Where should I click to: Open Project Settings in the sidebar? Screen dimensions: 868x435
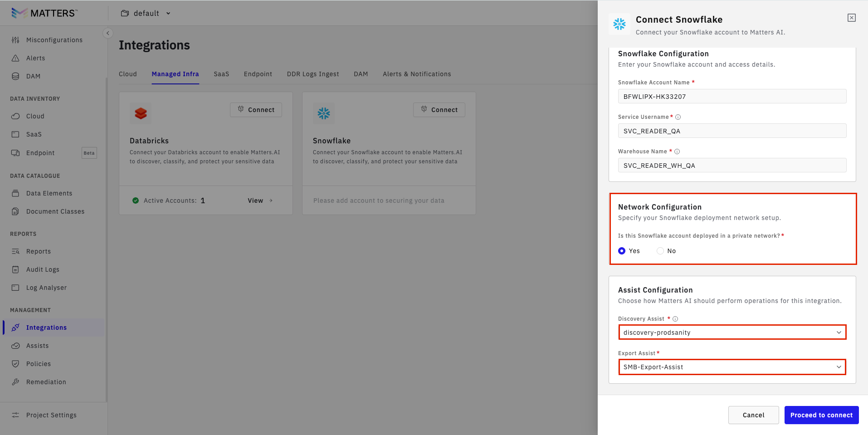click(54, 415)
